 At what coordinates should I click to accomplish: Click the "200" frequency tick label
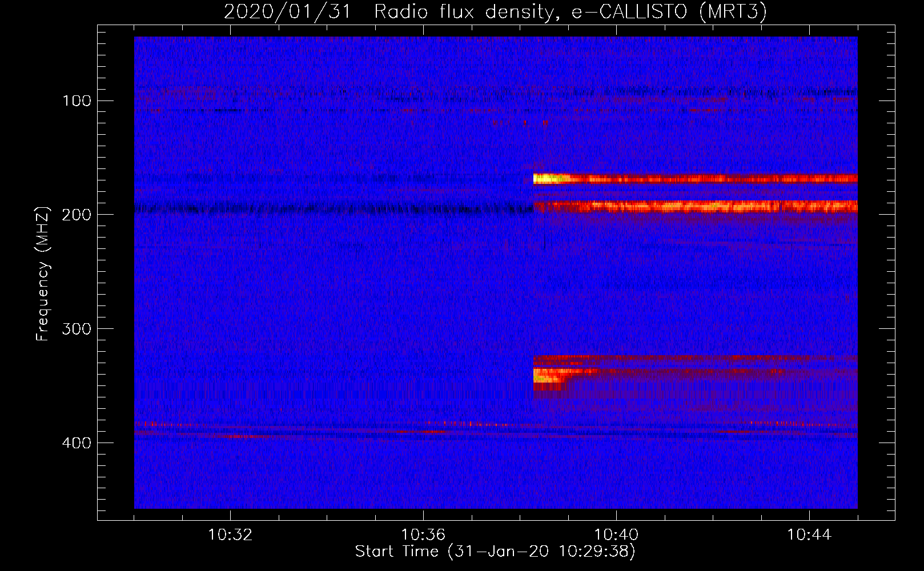point(77,215)
